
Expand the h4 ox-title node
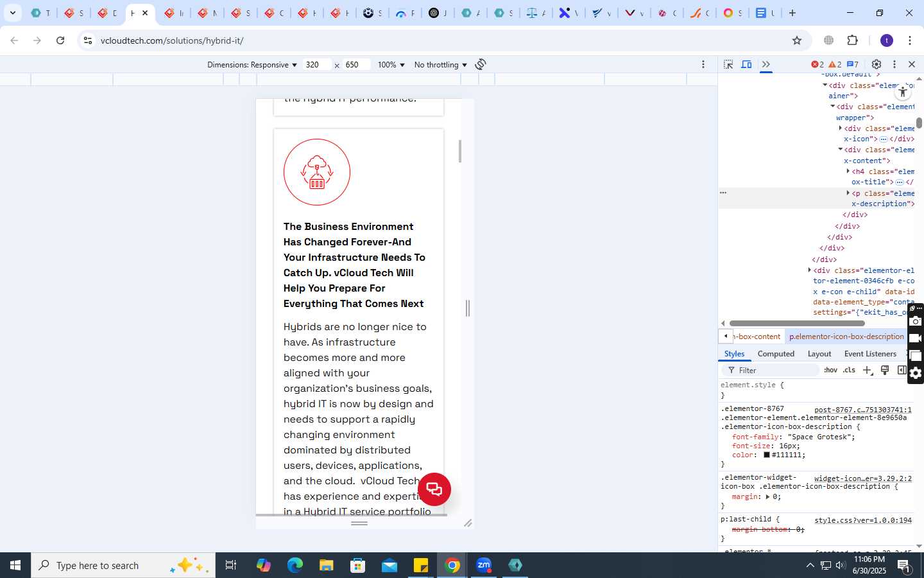point(848,171)
